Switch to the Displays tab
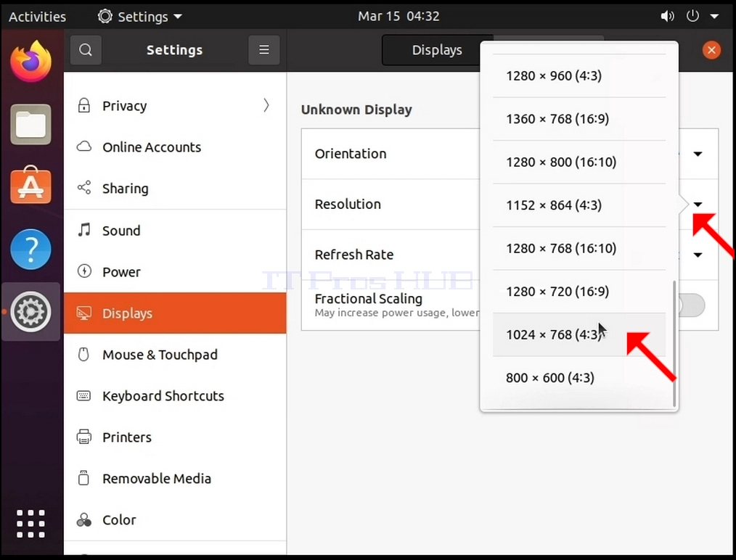The height and width of the screenshot is (560, 736). point(437,50)
